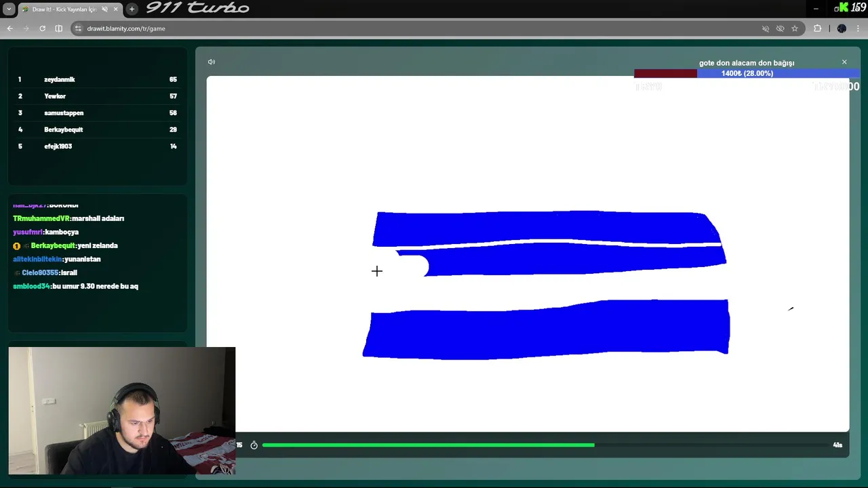
Task: Click the chat message 'marshall adaları'
Action: point(98,218)
